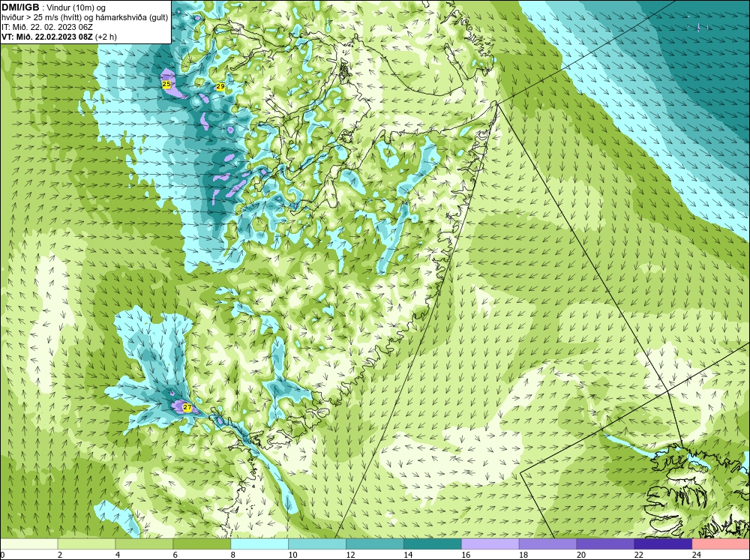Pick the olive green 6–8 m/s legend swatch
Screen dimensions: 750x560
click(x=202, y=544)
